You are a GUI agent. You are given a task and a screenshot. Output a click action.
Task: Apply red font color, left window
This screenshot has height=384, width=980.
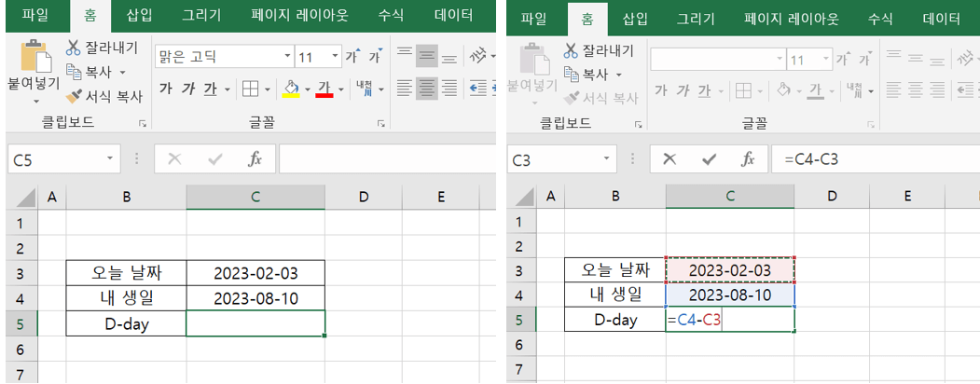coord(324,89)
